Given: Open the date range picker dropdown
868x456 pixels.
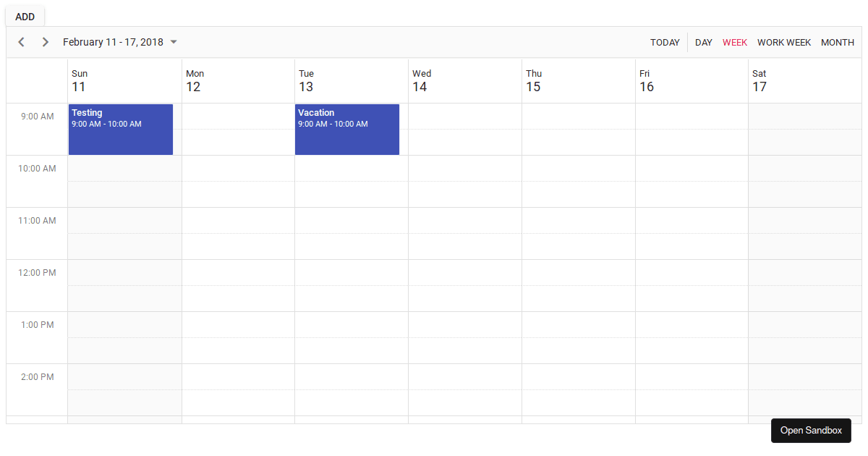Looking at the screenshot, I should coord(120,42).
